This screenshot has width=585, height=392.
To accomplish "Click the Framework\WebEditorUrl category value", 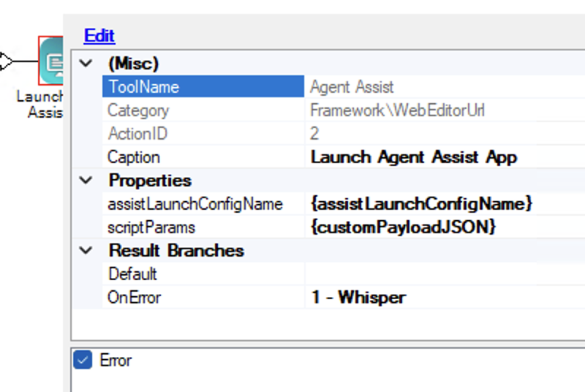I will click(x=397, y=110).
